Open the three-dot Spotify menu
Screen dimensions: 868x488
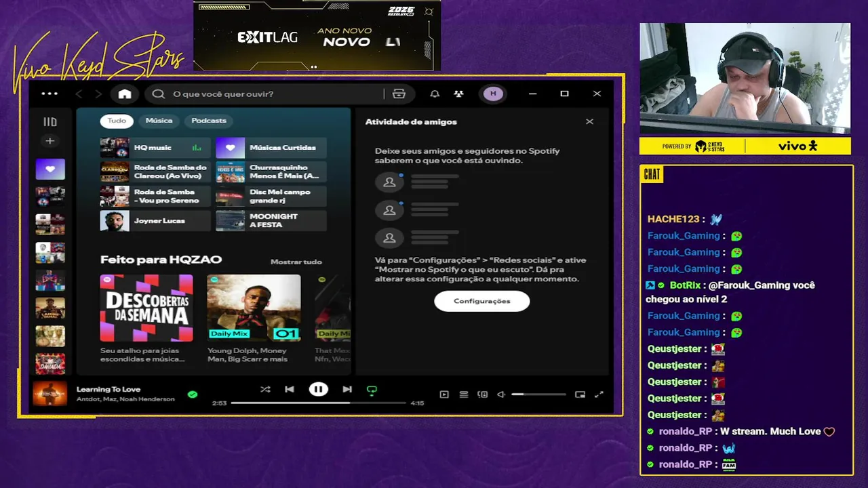(50, 94)
